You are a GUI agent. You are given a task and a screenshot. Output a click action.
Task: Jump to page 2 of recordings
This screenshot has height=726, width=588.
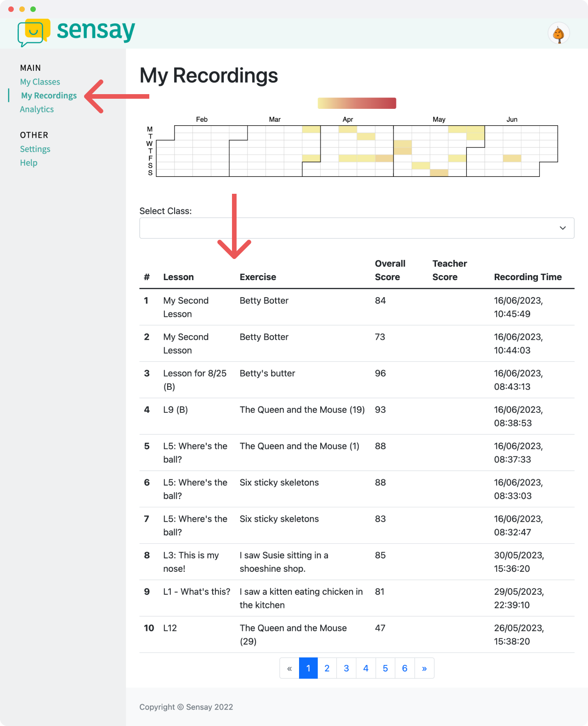(x=327, y=668)
